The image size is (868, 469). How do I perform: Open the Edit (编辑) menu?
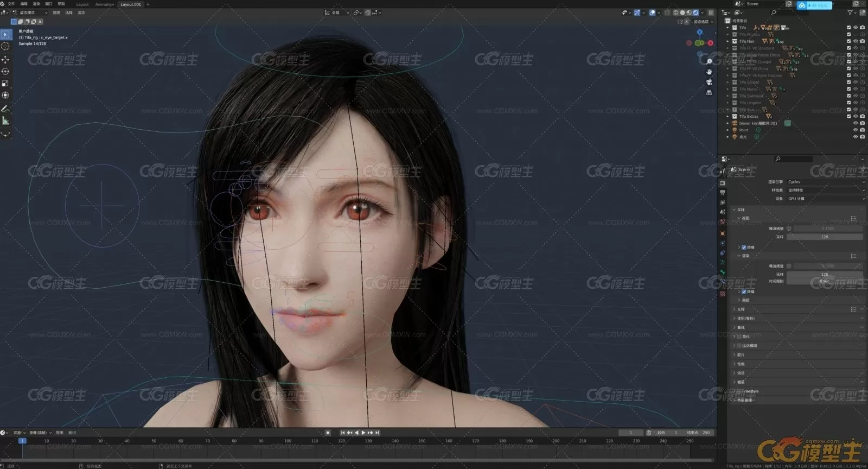[x=24, y=4]
